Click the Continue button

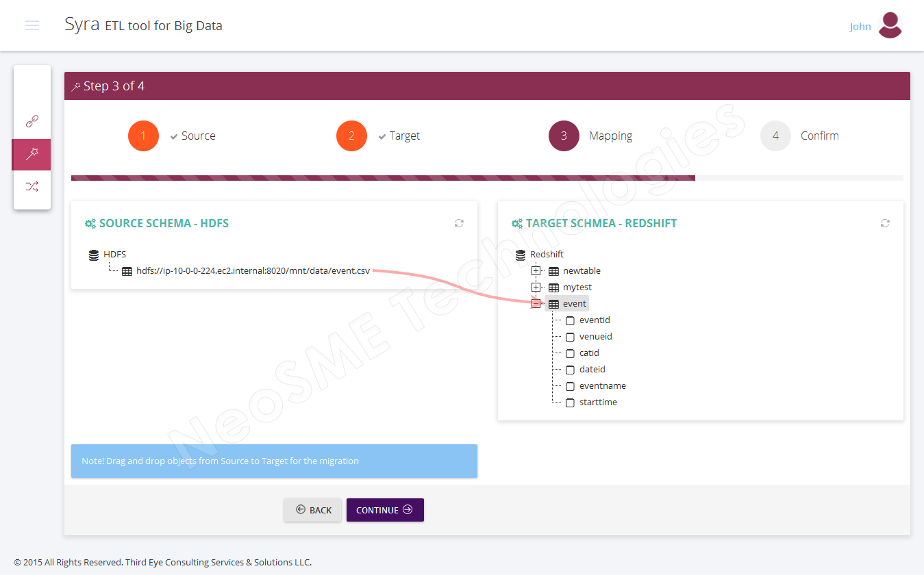(x=385, y=510)
